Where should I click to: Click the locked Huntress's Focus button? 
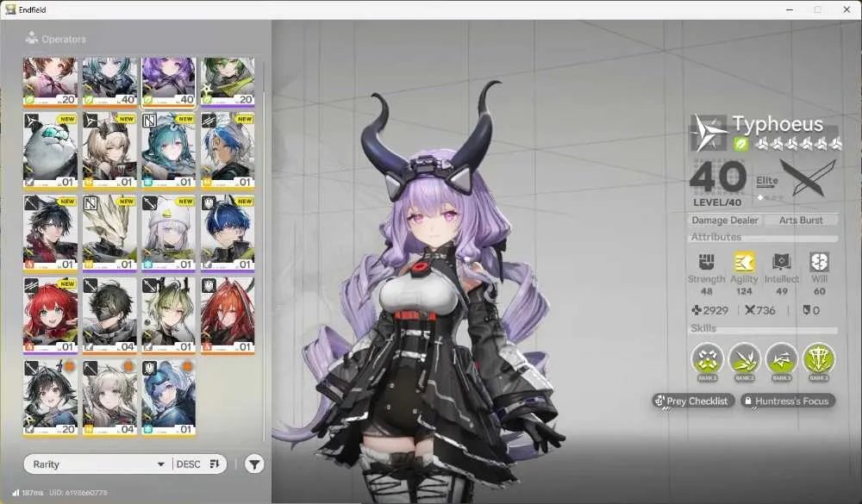coord(788,401)
